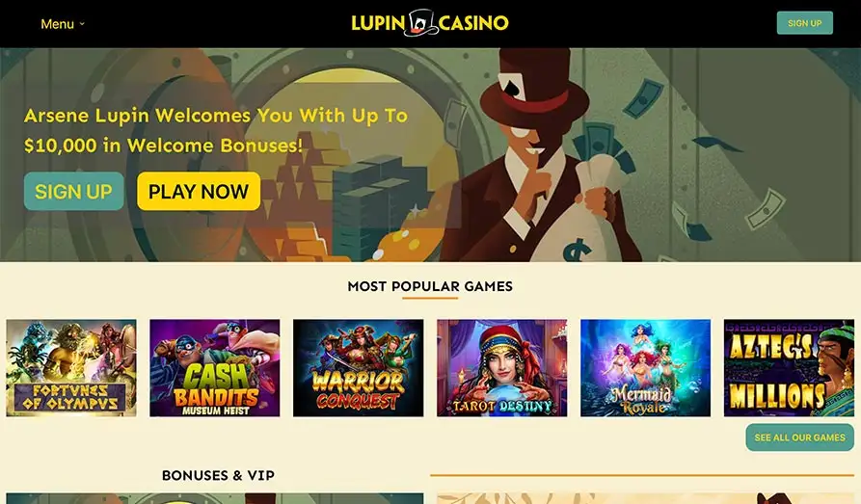
Task: Click the Bonuses & VIP banner image
Action: (215, 498)
